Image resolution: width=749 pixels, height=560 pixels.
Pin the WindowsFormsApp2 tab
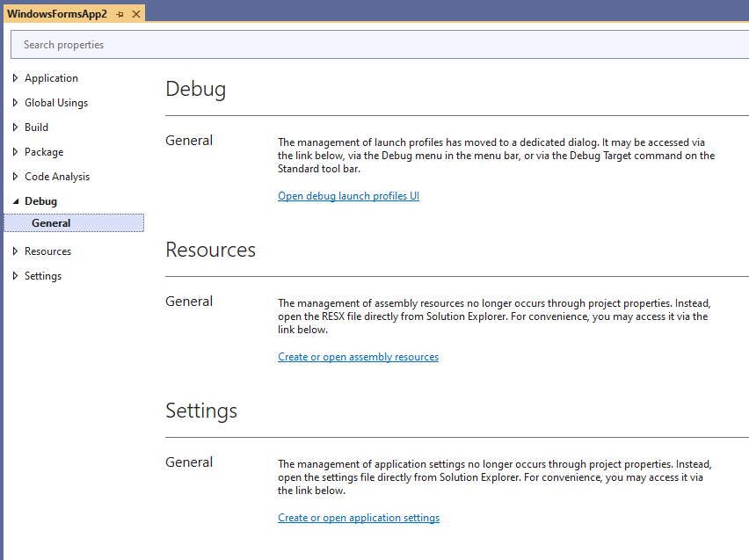120,14
